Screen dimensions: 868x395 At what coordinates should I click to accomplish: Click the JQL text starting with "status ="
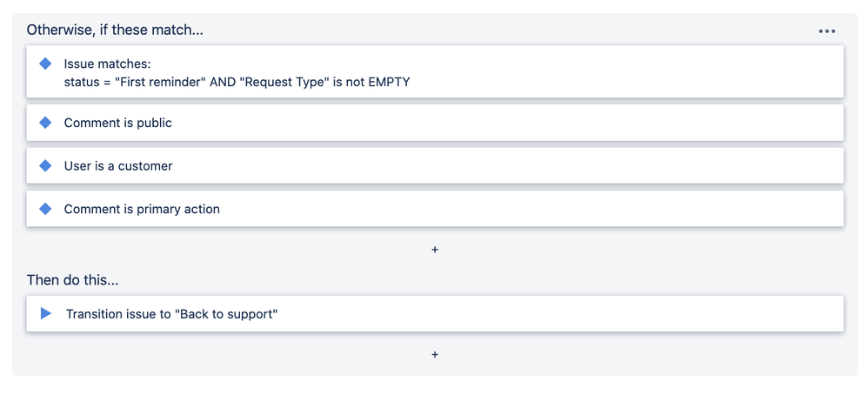[x=85, y=82]
